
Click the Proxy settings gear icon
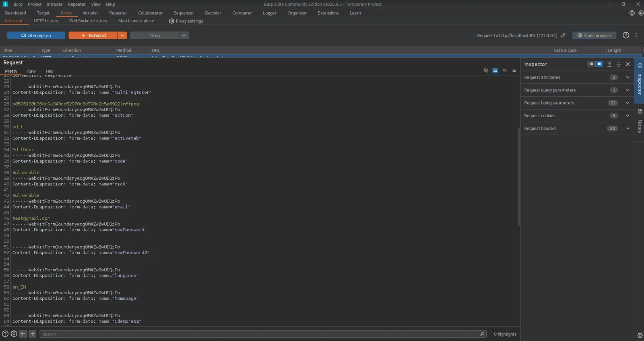coord(171,21)
